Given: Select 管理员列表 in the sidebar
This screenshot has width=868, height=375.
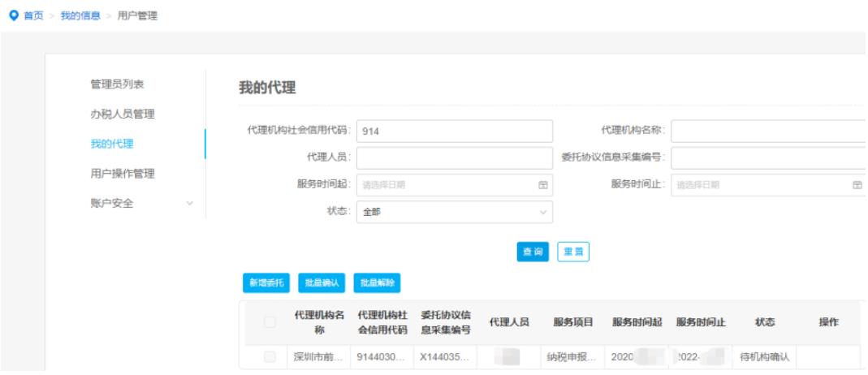Looking at the screenshot, I should tap(117, 84).
